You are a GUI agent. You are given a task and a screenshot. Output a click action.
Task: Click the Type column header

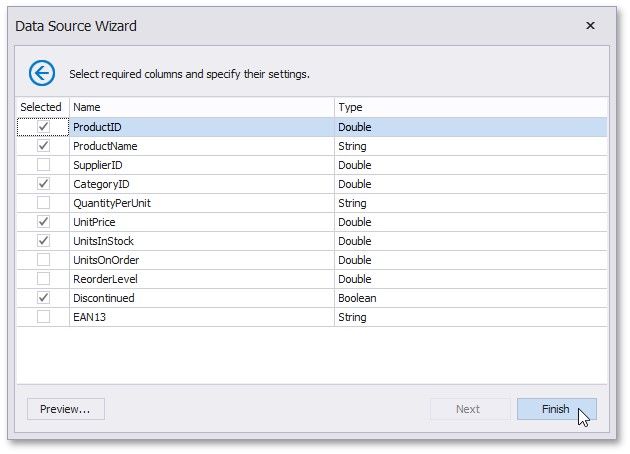click(468, 107)
